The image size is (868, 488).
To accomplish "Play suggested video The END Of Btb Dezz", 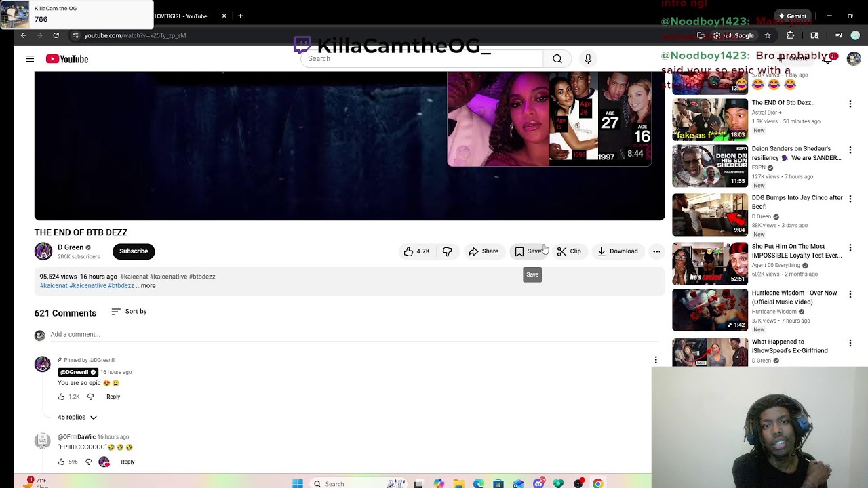I will pos(710,119).
